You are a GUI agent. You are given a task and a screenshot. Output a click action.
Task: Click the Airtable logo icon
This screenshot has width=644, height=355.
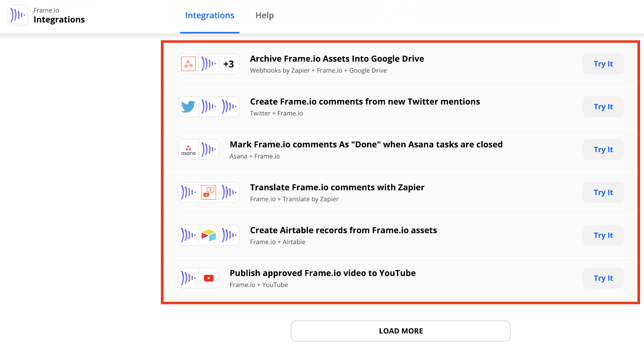point(208,235)
